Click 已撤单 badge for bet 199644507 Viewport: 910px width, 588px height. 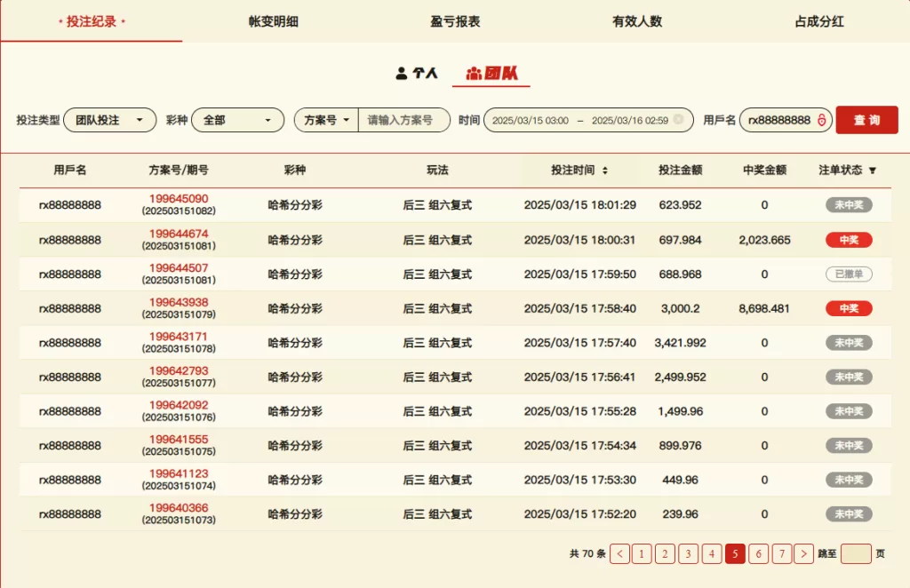click(849, 274)
